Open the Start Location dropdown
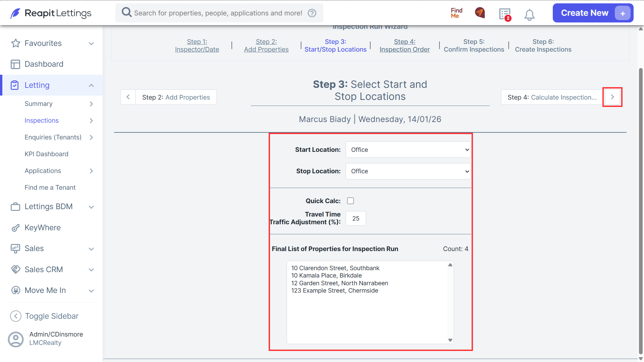Image resolution: width=644 pixels, height=362 pixels. [x=408, y=150]
